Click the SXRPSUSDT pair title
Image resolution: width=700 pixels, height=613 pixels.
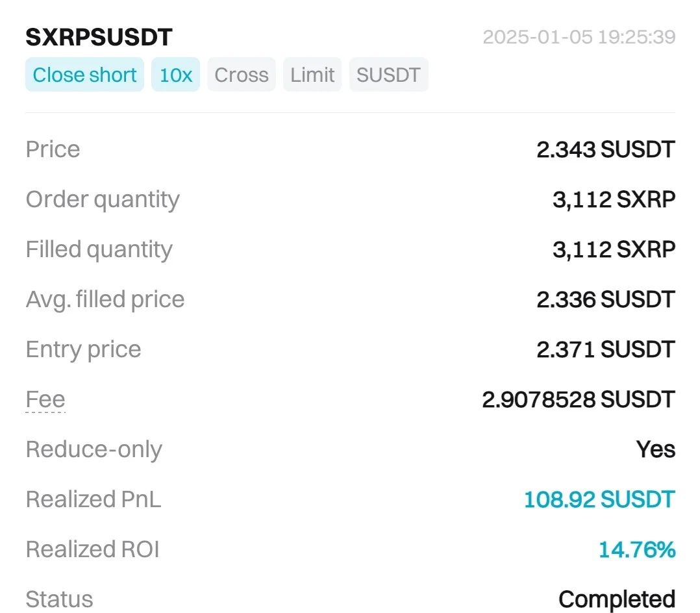pyautogui.click(x=99, y=37)
